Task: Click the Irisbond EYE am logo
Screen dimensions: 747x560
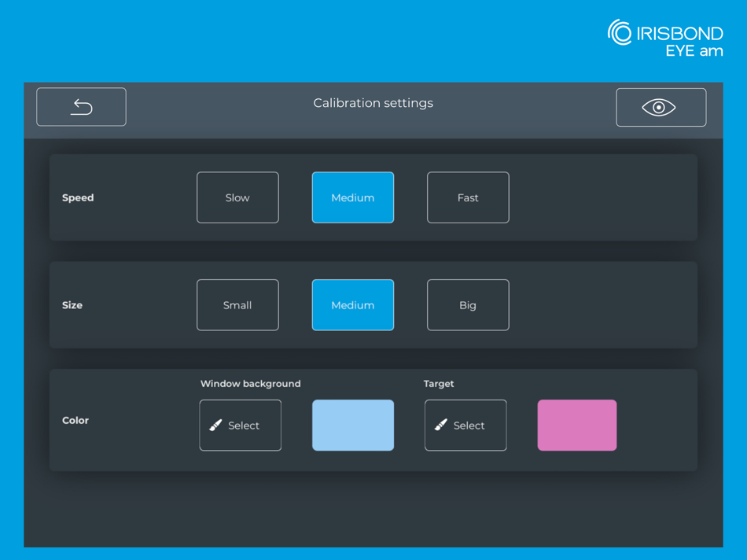Action: (665, 38)
